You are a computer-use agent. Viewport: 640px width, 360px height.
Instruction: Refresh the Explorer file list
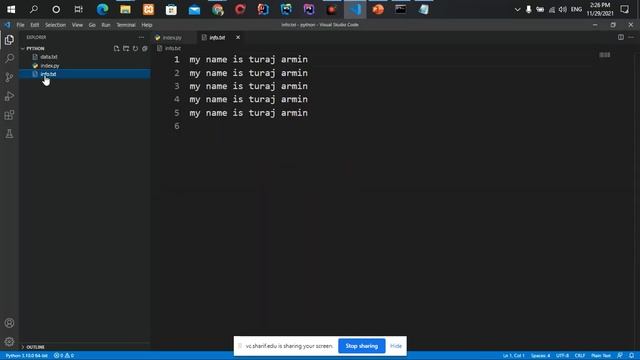(x=136, y=49)
